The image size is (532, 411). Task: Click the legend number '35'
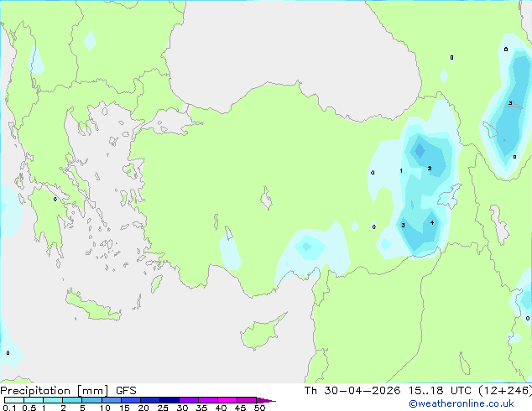point(201,408)
